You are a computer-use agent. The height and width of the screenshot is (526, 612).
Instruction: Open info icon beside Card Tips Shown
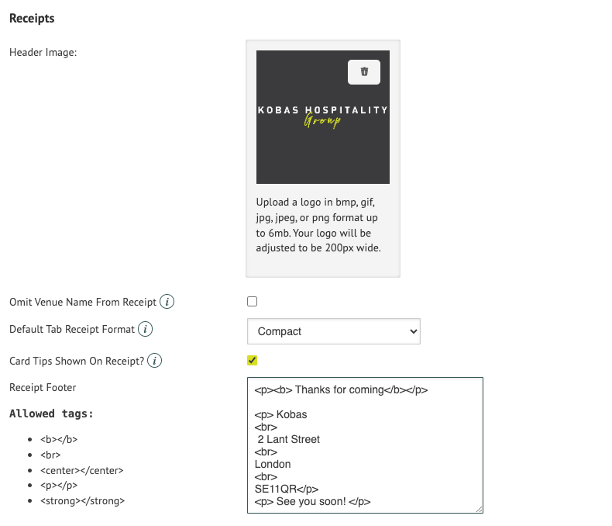coord(155,361)
